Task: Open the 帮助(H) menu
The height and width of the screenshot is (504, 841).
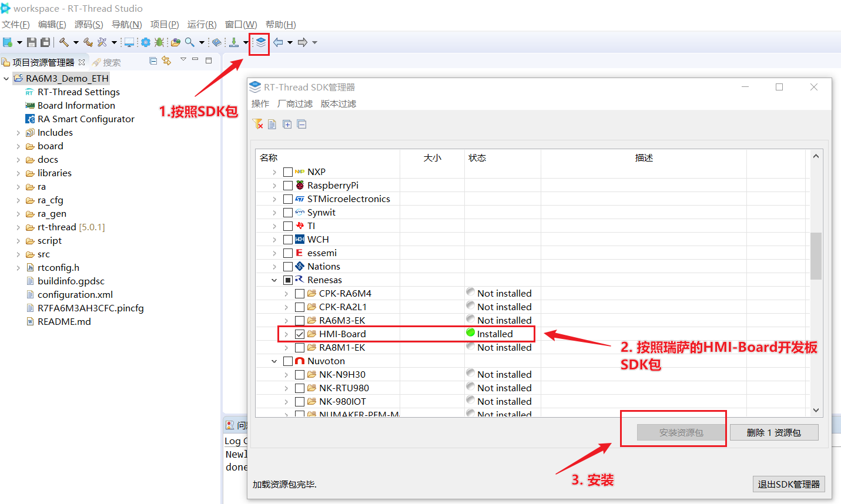Action: coord(281,24)
